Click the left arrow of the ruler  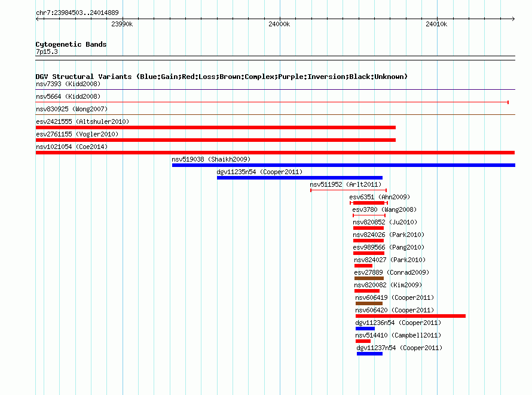tap(38, 19)
